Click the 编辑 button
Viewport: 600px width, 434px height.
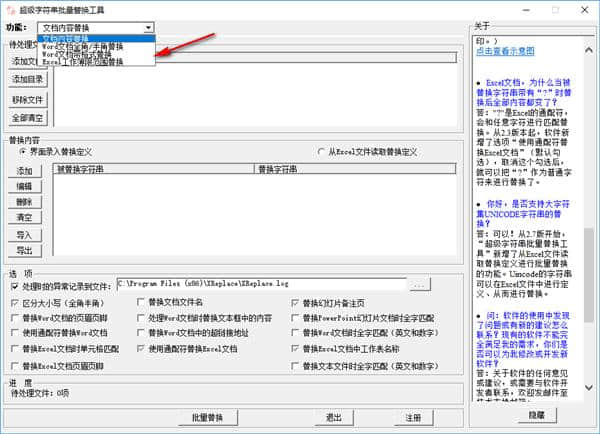(x=24, y=186)
